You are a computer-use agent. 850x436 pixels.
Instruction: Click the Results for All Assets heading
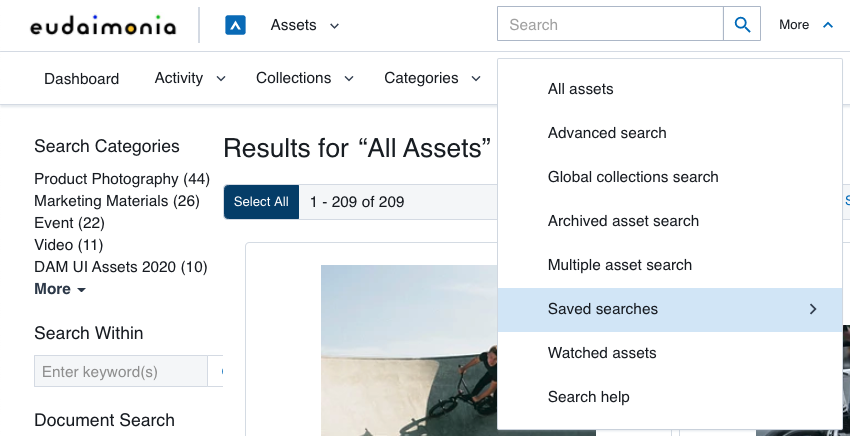point(357,148)
